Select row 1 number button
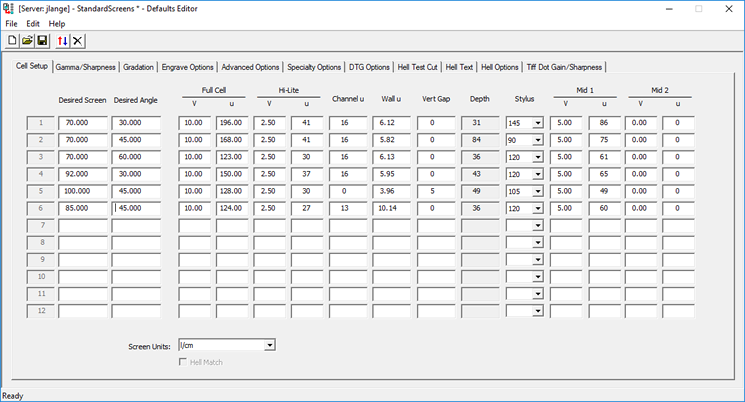 tap(41, 123)
